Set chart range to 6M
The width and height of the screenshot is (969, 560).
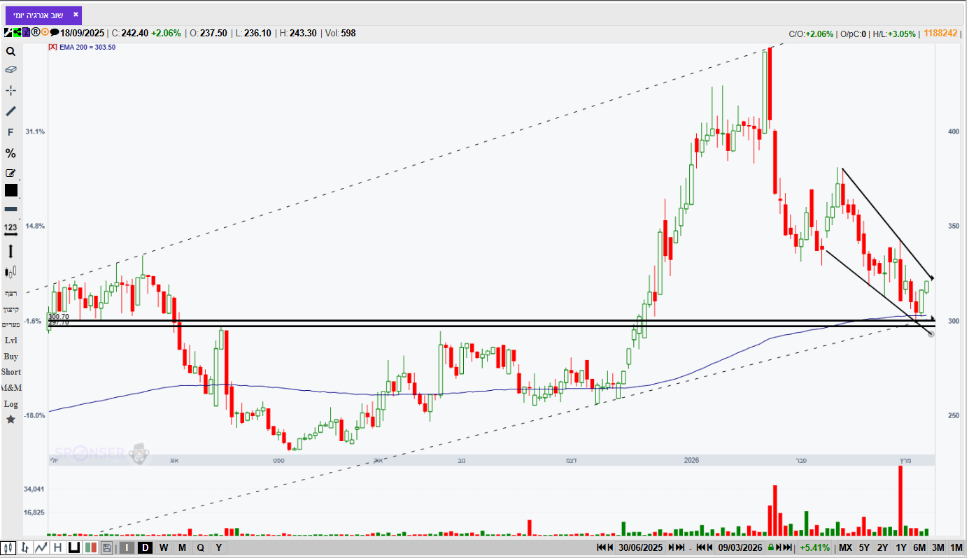click(x=919, y=547)
